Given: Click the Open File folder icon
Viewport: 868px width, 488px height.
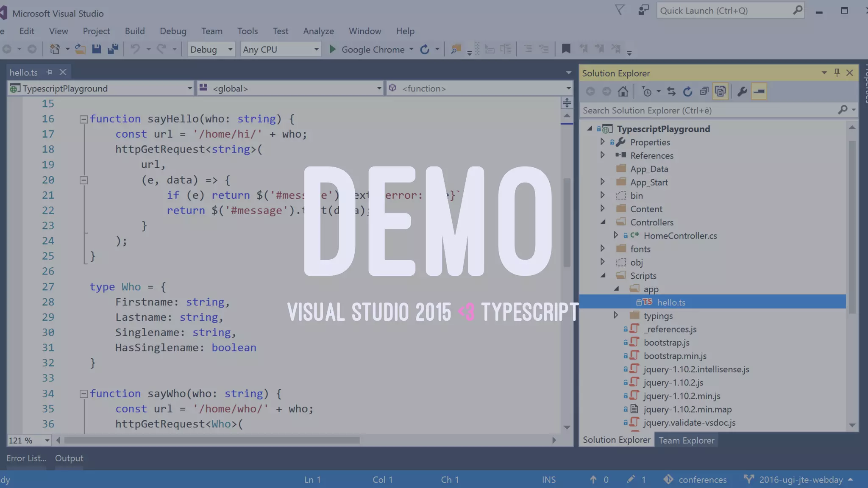Looking at the screenshot, I should point(80,49).
